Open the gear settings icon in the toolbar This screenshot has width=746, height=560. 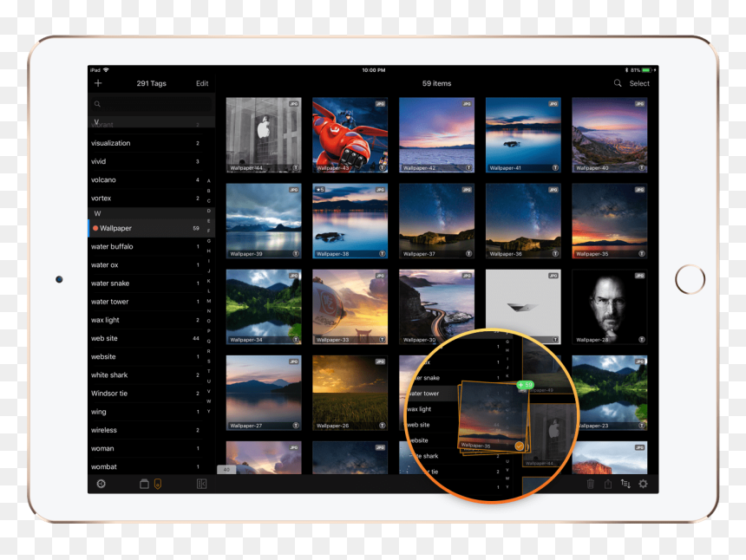click(x=644, y=484)
